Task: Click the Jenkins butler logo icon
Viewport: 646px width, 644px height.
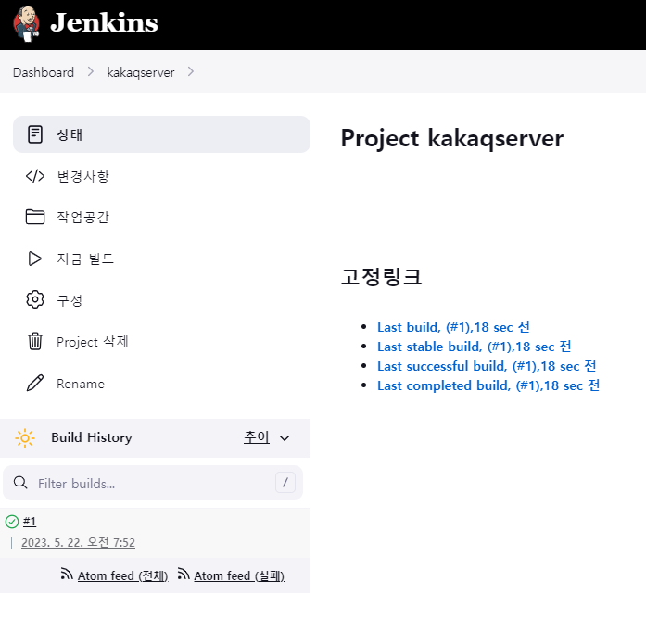Action: point(26,24)
